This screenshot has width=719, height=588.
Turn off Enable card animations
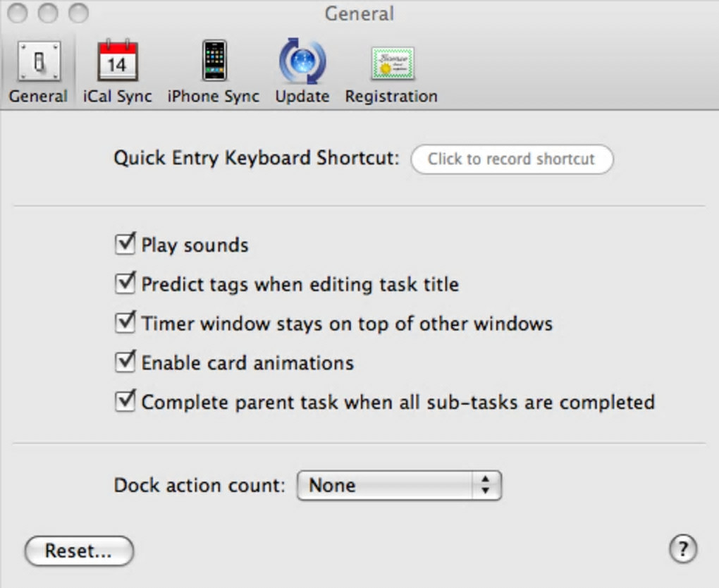[125, 363]
